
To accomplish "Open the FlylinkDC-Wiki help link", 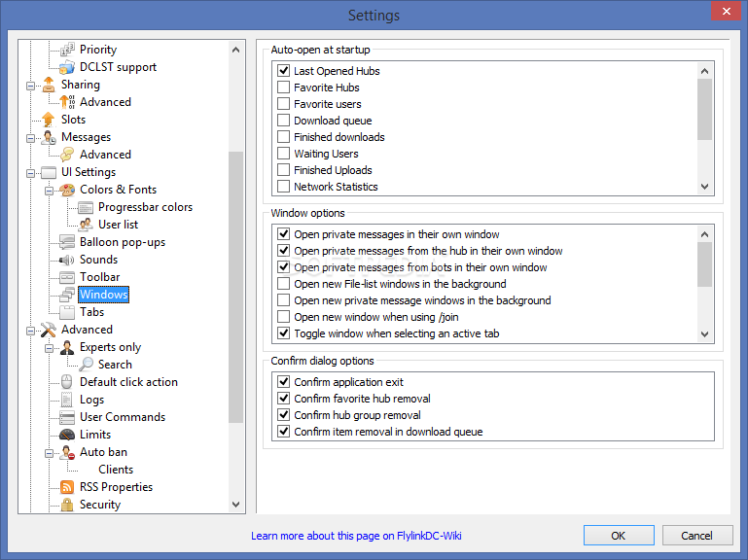I will [356, 536].
